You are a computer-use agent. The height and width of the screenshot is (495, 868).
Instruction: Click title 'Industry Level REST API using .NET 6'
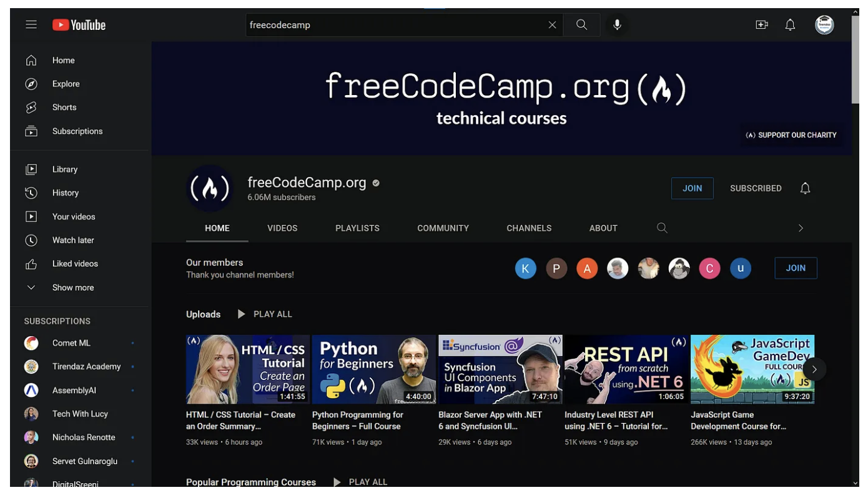(616, 421)
